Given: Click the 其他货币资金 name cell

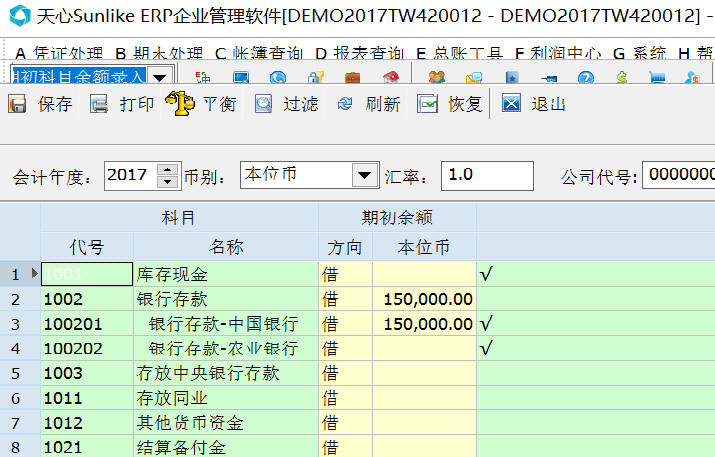Looking at the screenshot, I should tap(226, 422).
